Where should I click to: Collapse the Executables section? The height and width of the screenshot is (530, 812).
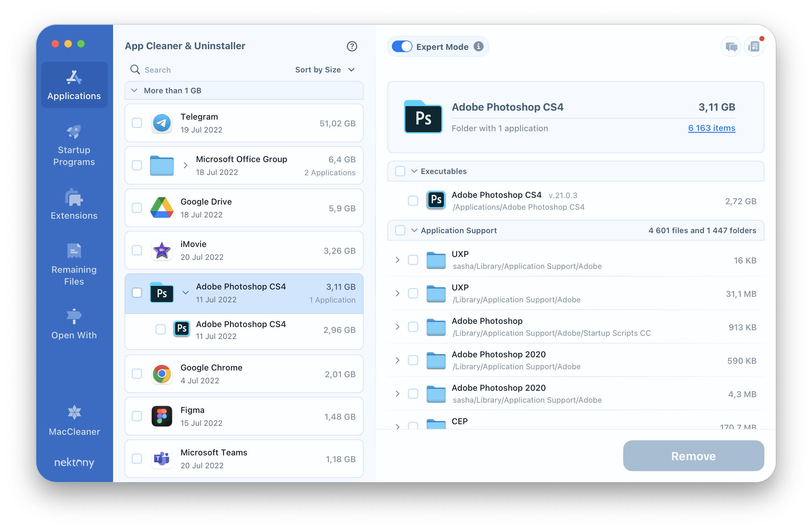point(414,171)
